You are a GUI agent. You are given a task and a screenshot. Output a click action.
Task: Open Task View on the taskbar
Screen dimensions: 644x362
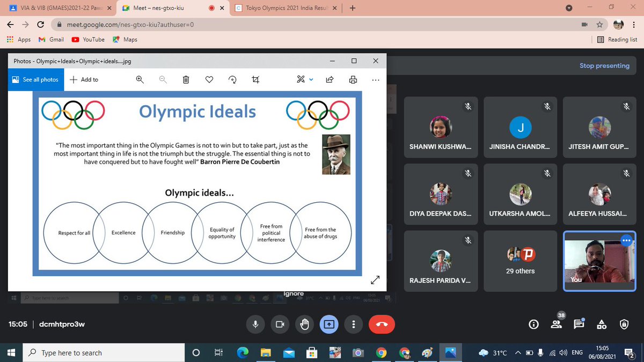click(218, 352)
